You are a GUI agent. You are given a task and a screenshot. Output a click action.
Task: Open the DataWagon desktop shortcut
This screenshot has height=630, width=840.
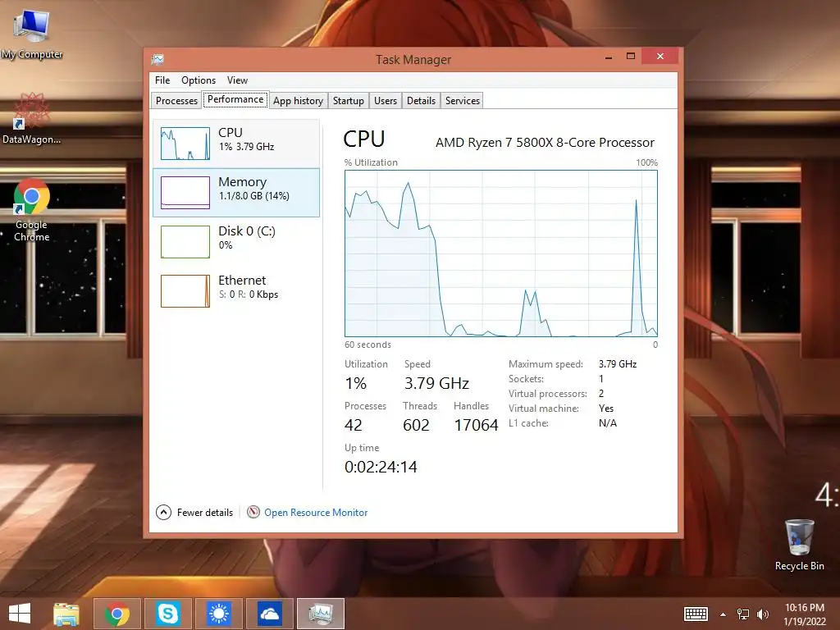click(31, 118)
